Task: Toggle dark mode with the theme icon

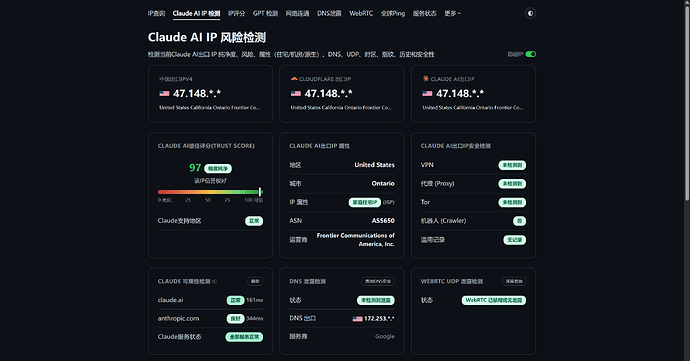Action: 530,14
